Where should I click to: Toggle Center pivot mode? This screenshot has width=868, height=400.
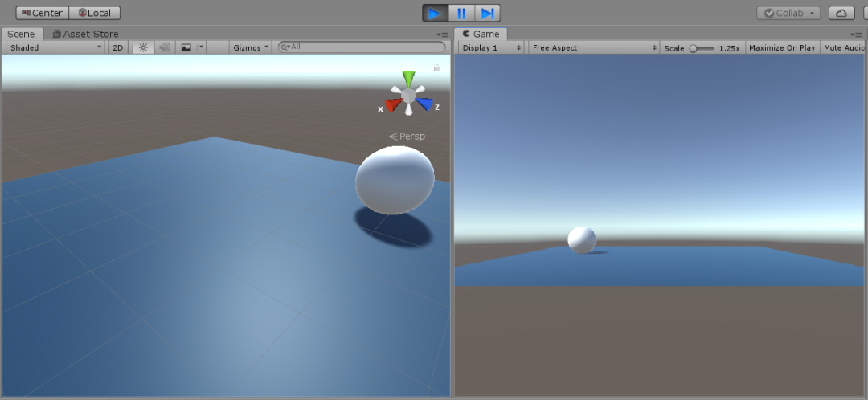42,13
